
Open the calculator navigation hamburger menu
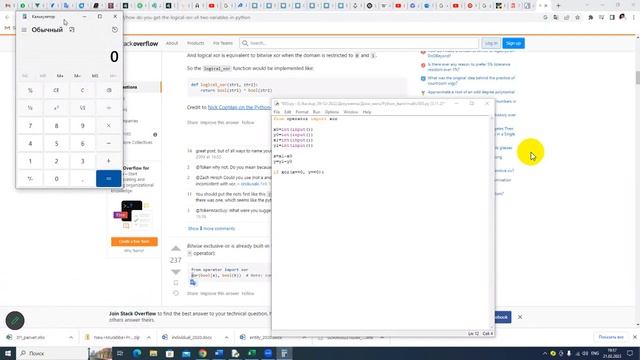pyautogui.click(x=24, y=30)
